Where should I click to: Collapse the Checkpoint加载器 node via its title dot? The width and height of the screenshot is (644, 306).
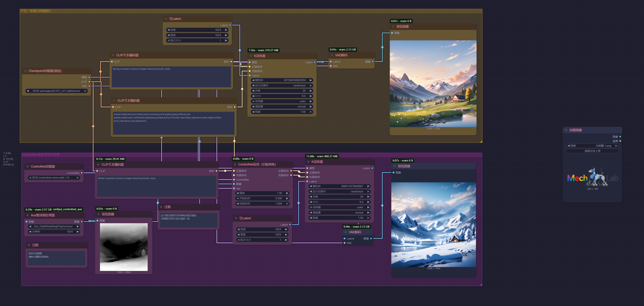[x=25, y=71]
